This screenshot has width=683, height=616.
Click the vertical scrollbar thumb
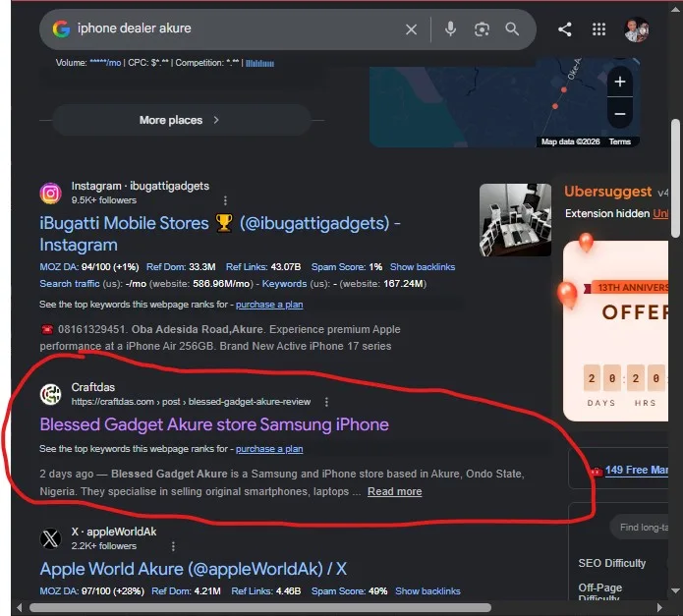(675, 179)
